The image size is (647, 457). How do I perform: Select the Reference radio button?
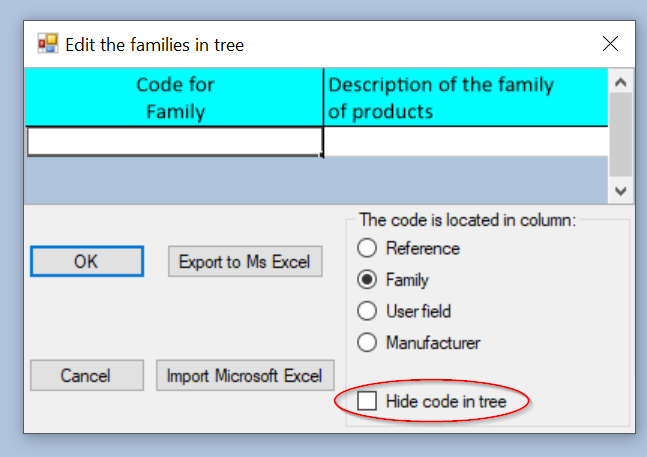click(x=367, y=248)
